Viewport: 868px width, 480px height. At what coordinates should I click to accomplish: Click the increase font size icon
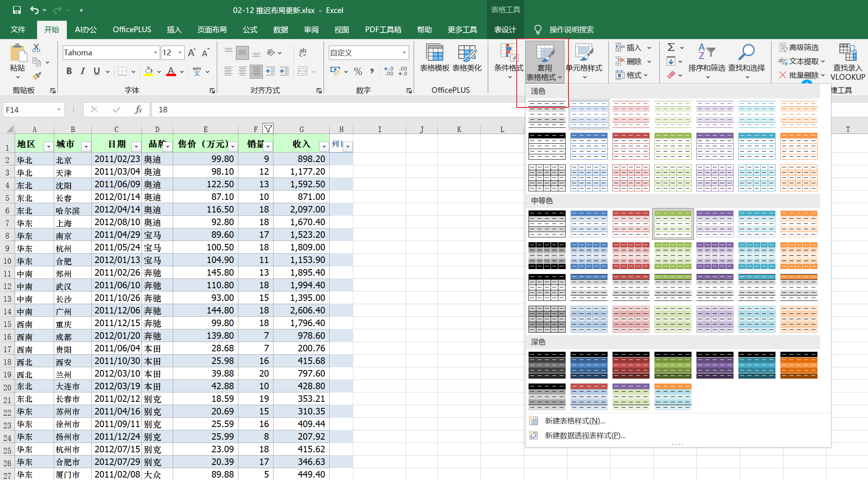(191, 53)
